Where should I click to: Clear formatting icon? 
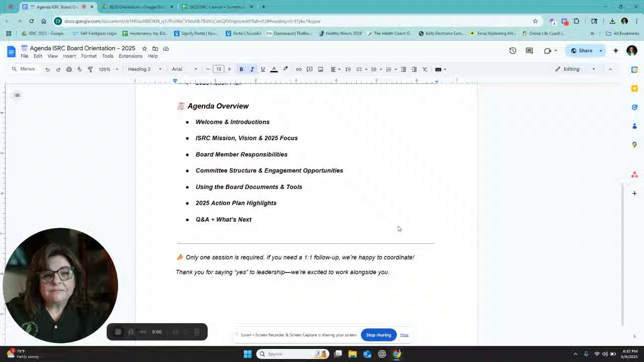tap(425, 69)
